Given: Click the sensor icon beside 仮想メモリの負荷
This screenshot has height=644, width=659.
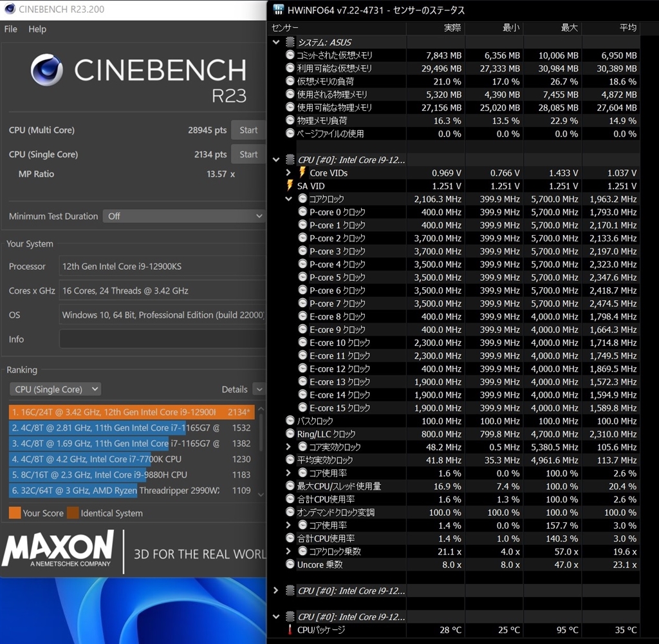Looking at the screenshot, I should point(290,81).
